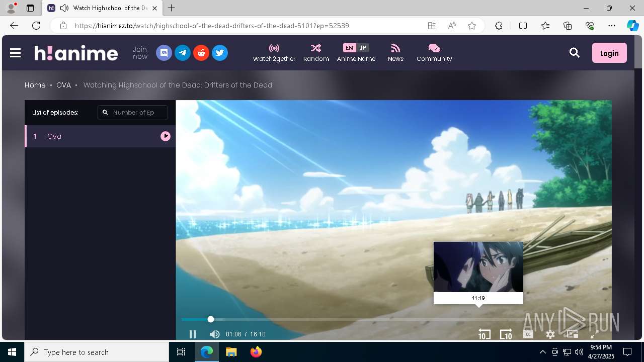
Task: Open Copilot sidebar
Action: (x=633, y=26)
